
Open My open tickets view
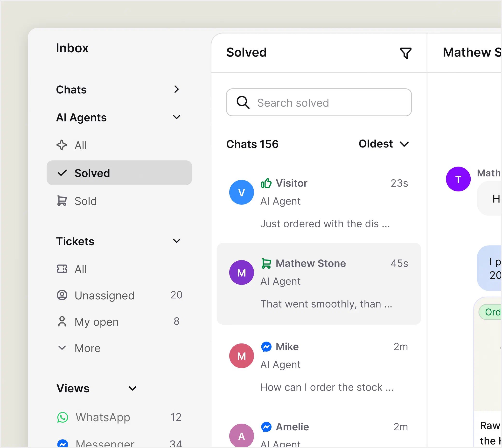tap(119, 321)
